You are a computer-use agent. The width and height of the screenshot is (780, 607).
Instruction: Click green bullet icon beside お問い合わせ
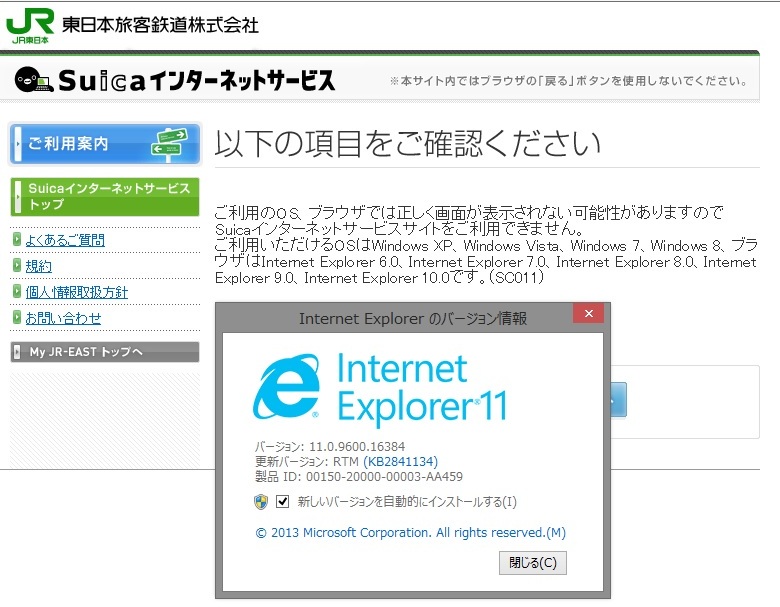click(17, 317)
